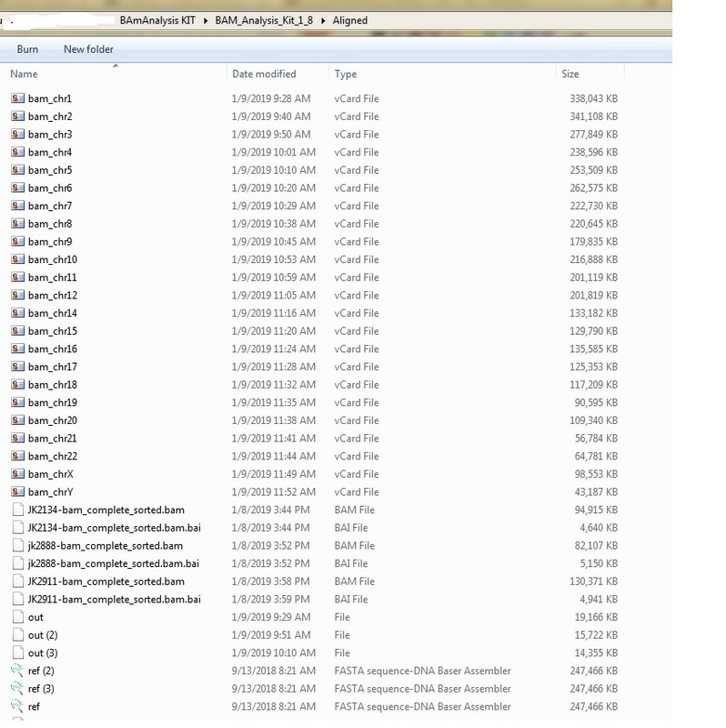Select file name bam_chr15
726x728 pixels.
coord(53,331)
